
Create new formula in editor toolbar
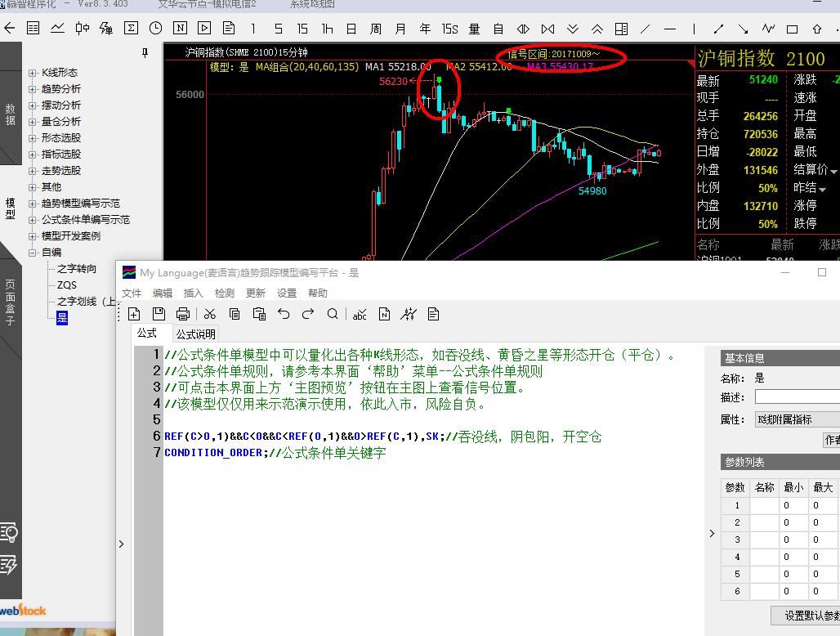tap(134, 314)
